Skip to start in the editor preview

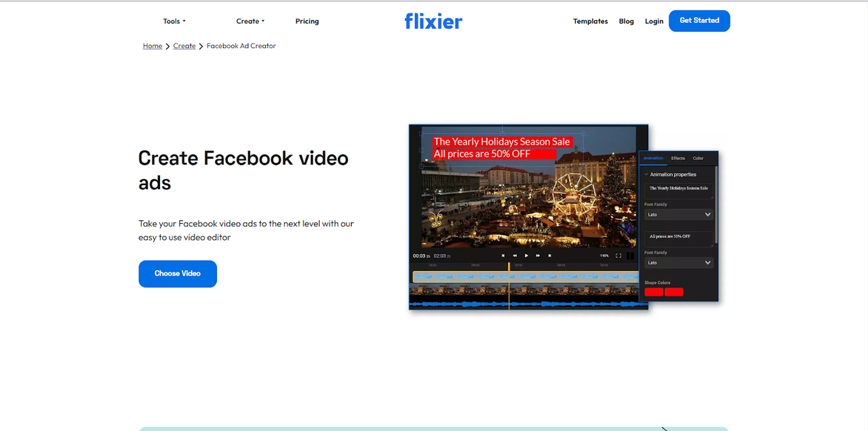503,255
